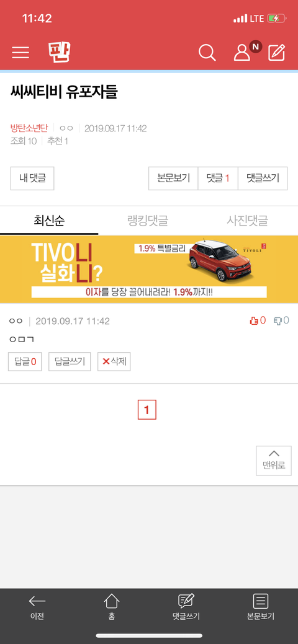Screen dimensions: 298x644
Task: Open the user profile icon
Action: tap(242, 53)
